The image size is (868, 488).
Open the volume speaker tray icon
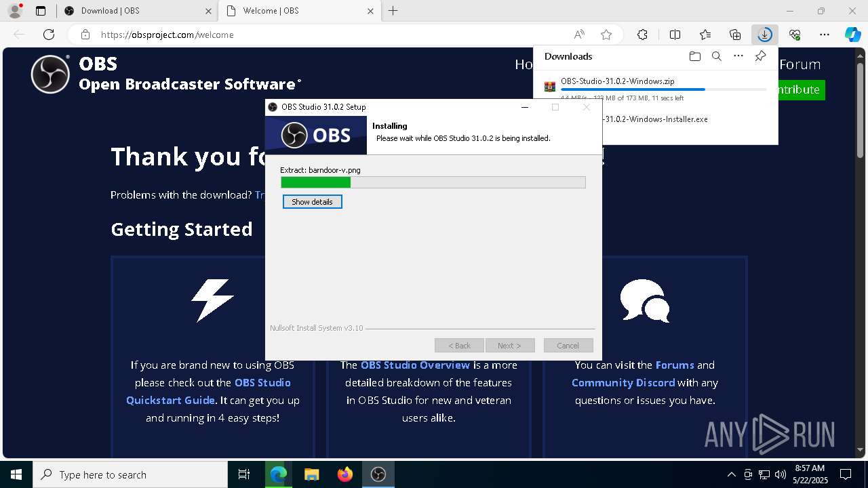click(781, 474)
